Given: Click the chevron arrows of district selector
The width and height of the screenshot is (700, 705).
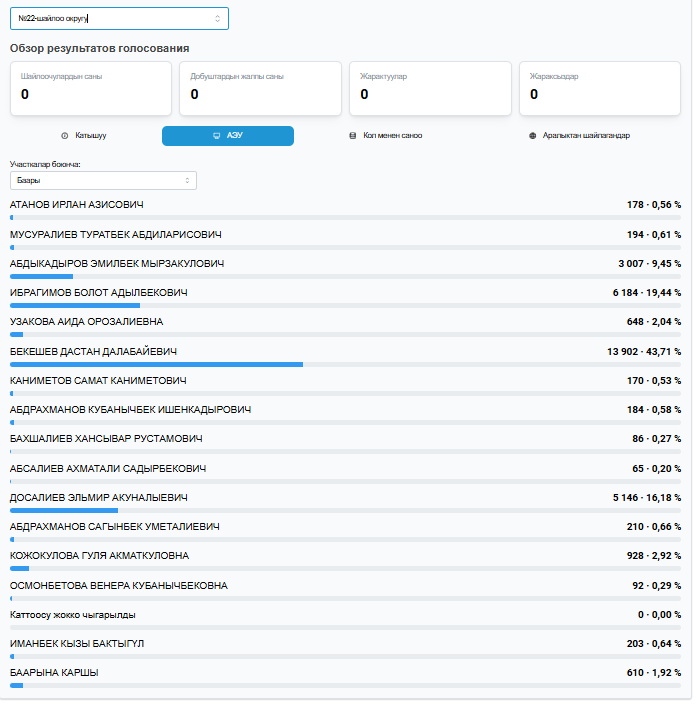Looking at the screenshot, I should point(218,18).
